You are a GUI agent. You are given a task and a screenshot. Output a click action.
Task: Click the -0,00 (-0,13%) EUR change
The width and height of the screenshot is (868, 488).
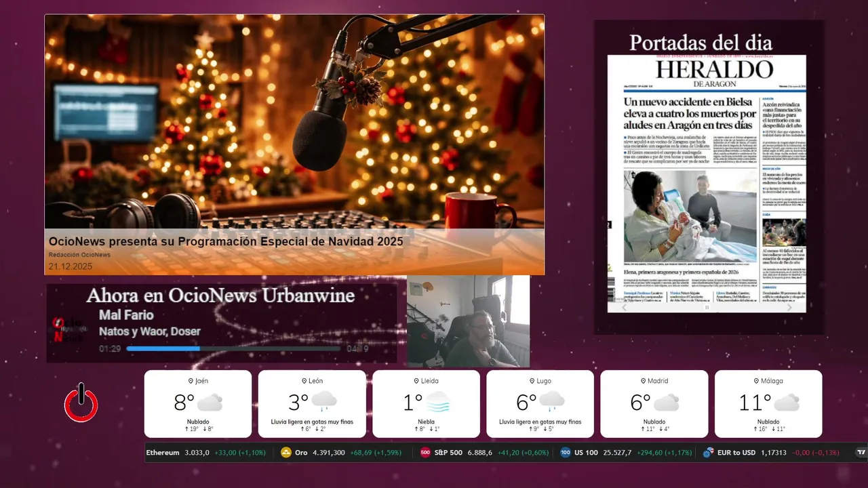tap(816, 453)
